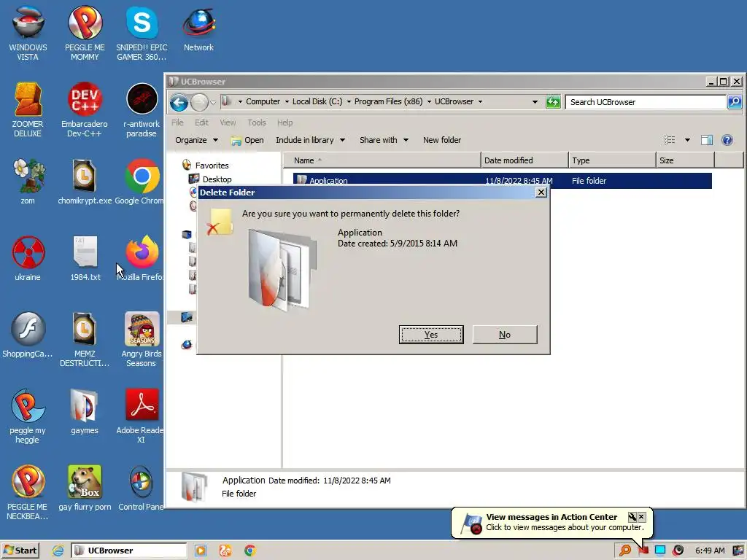Sort by the Size column header
The width and height of the screenshot is (747, 560).
click(685, 160)
